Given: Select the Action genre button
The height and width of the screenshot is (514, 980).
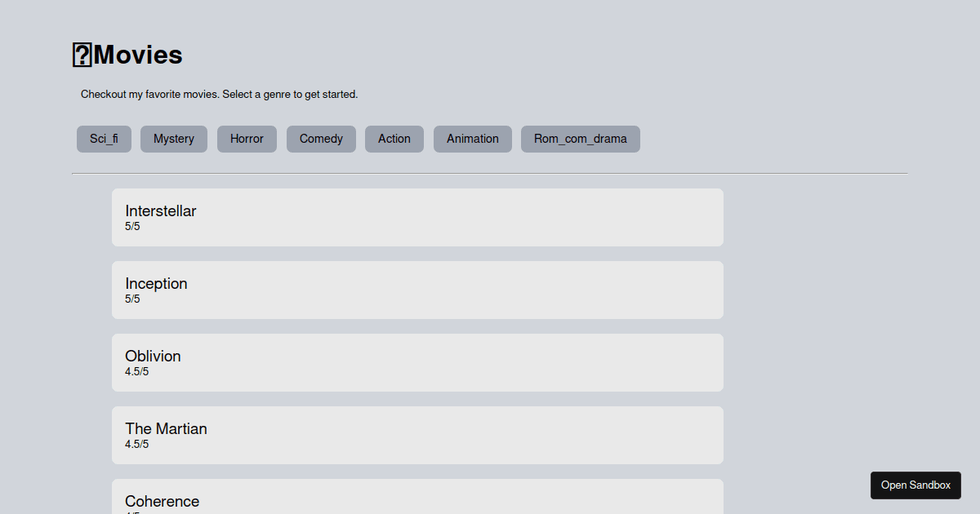Looking at the screenshot, I should click(x=394, y=139).
